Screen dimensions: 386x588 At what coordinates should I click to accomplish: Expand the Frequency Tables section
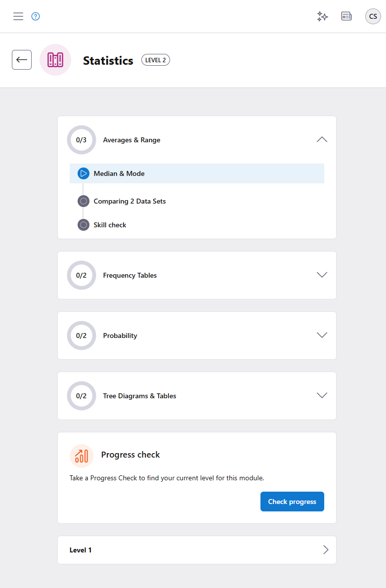tap(322, 275)
